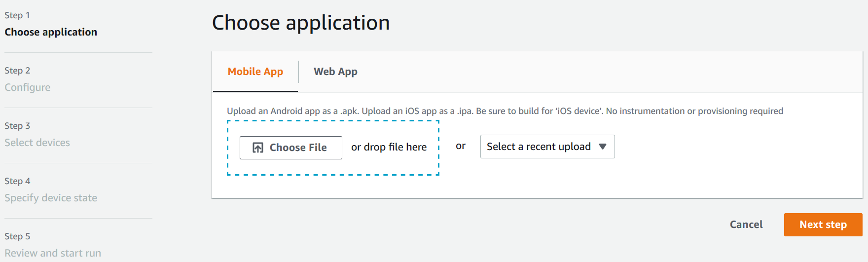Go to the Configure step
The image size is (868, 262).
pos(28,87)
